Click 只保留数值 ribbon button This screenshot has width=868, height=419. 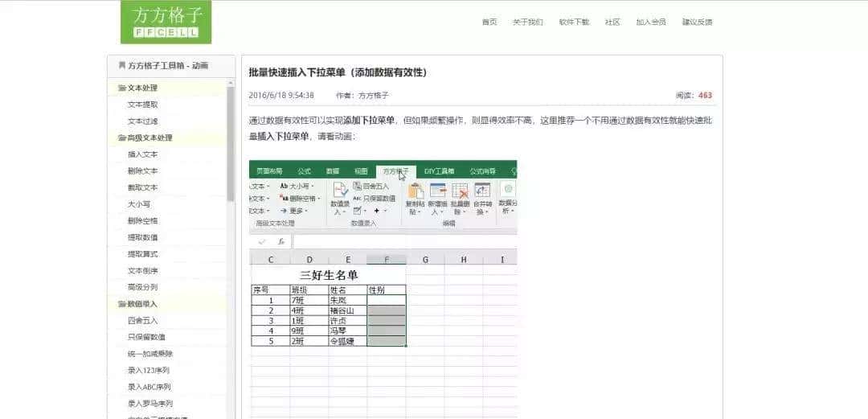[x=375, y=199]
